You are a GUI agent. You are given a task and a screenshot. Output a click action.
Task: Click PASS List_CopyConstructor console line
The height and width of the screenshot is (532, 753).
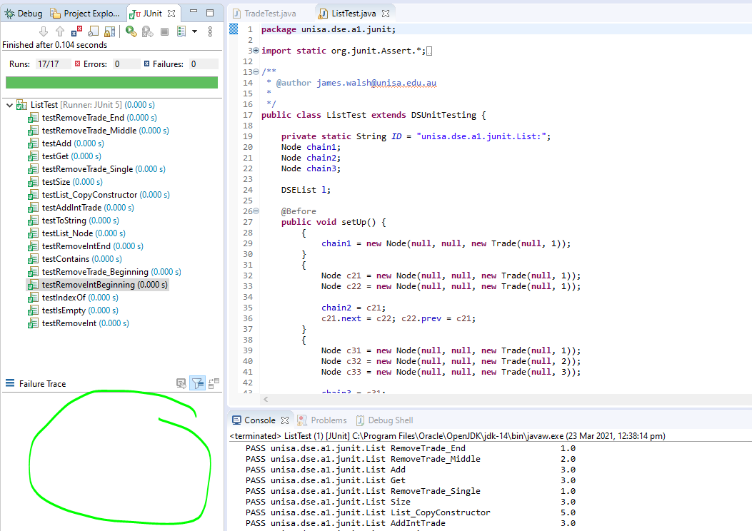[x=411, y=512]
